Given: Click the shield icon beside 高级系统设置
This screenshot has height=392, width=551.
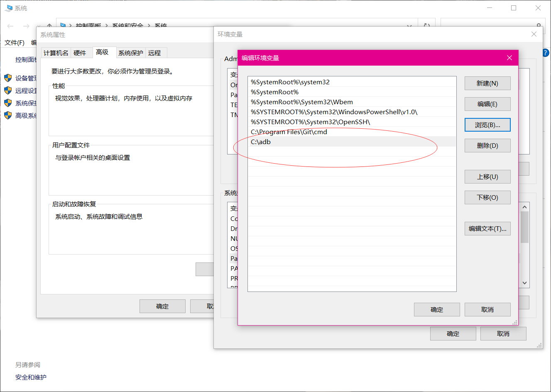Looking at the screenshot, I should pos(8,115).
